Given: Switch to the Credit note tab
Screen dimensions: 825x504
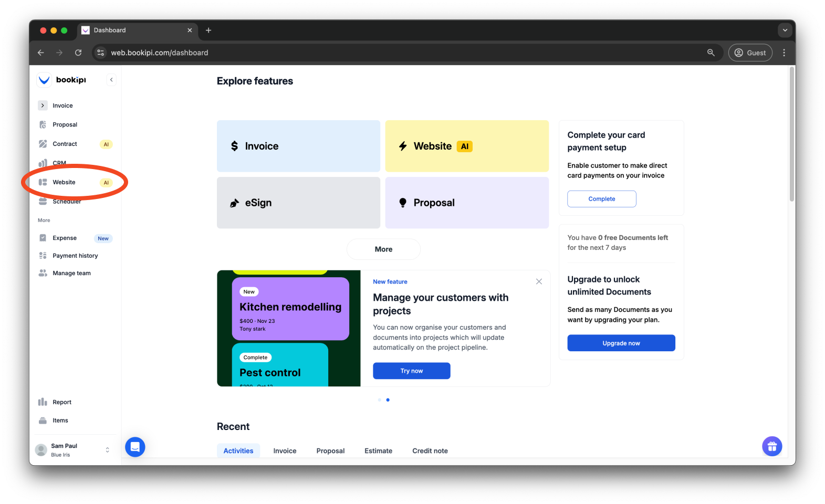Looking at the screenshot, I should (430, 450).
